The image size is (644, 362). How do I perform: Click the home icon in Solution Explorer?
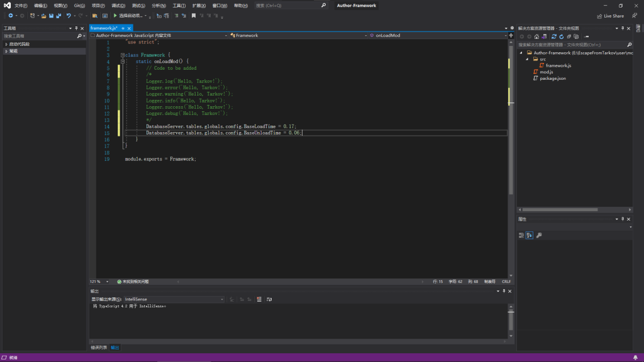pyautogui.click(x=536, y=36)
